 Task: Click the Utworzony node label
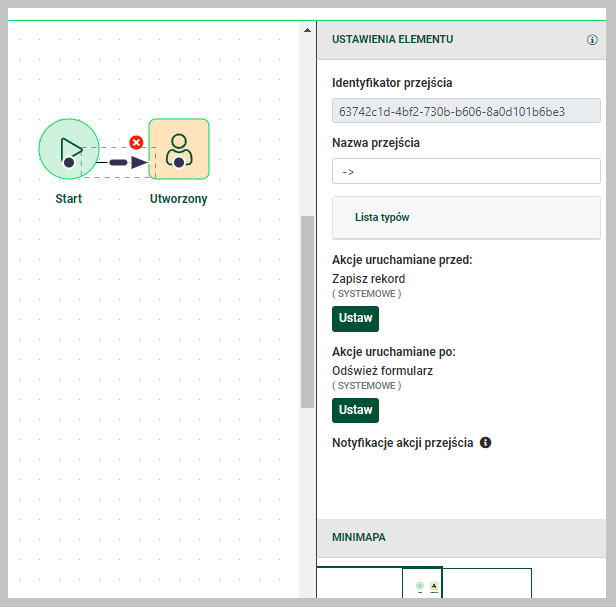(179, 198)
